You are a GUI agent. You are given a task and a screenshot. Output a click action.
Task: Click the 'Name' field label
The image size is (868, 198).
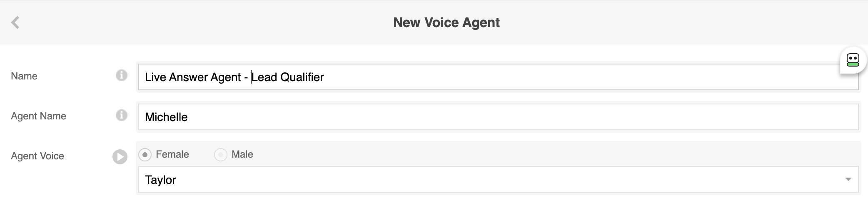click(x=24, y=76)
